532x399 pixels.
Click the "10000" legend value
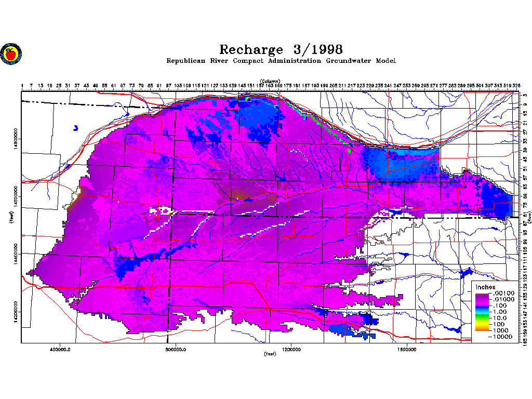[503, 337]
